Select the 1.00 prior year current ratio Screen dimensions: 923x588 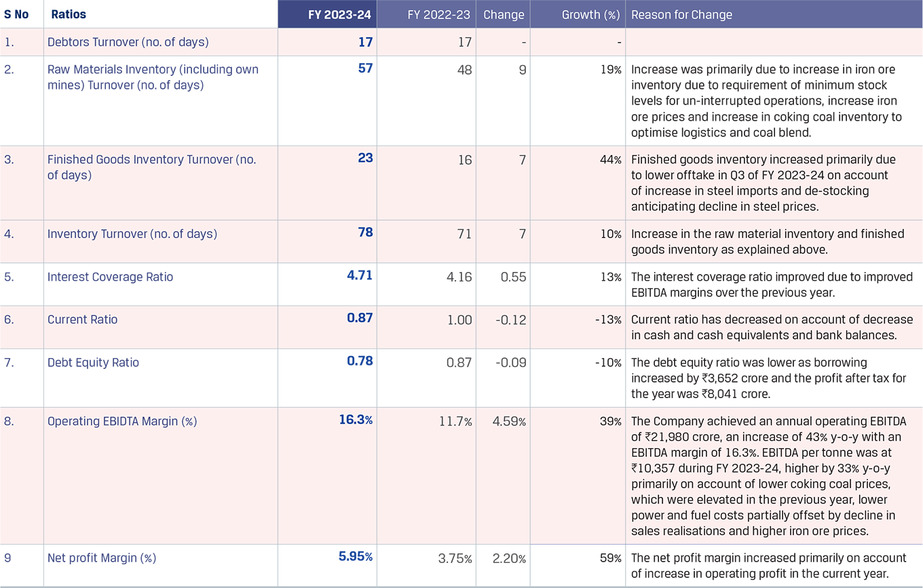point(459,320)
